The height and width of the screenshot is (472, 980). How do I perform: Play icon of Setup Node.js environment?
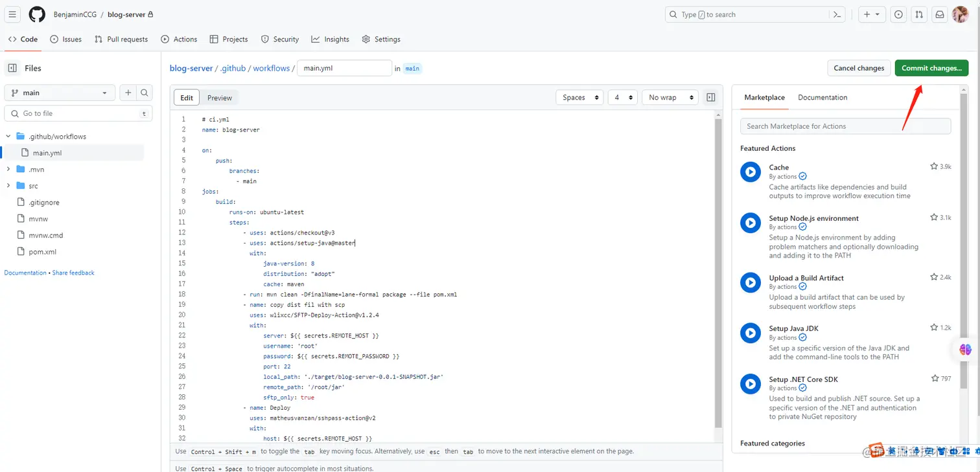(751, 223)
